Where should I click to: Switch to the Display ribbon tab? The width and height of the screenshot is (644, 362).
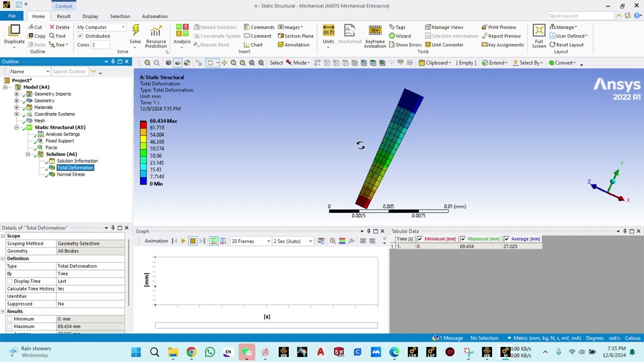[91, 16]
